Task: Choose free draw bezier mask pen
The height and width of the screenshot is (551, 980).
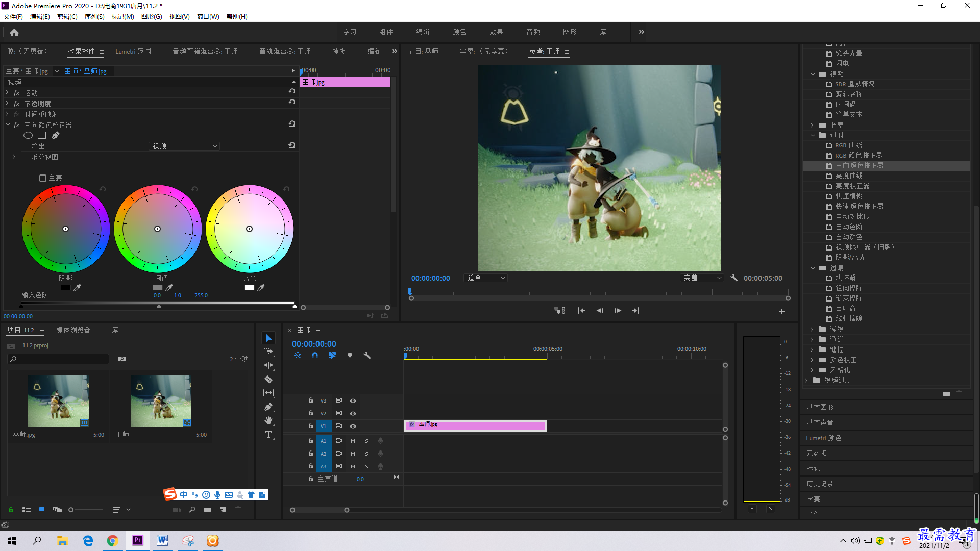Action: [56, 135]
